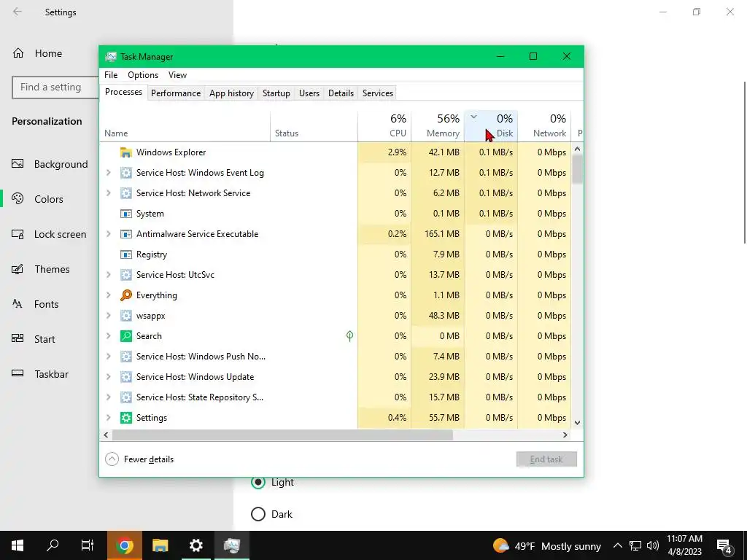747x560 pixels.
Task: Click the volume speaker tray icon
Action: 653,545
